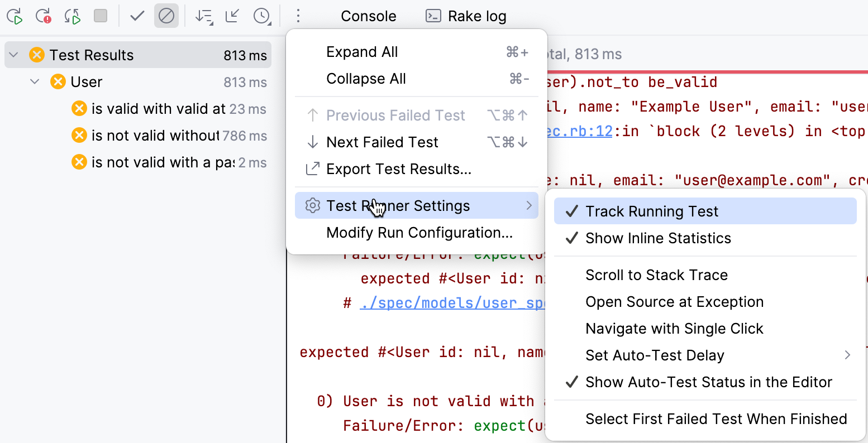868x443 pixels.
Task: Toggle the Show Ignored tests icon
Action: [x=166, y=16]
